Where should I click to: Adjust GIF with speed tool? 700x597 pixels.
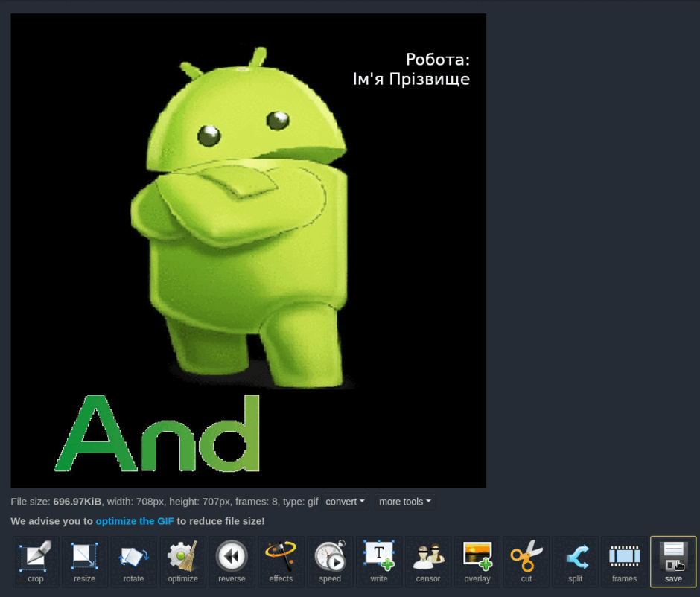pos(330,561)
